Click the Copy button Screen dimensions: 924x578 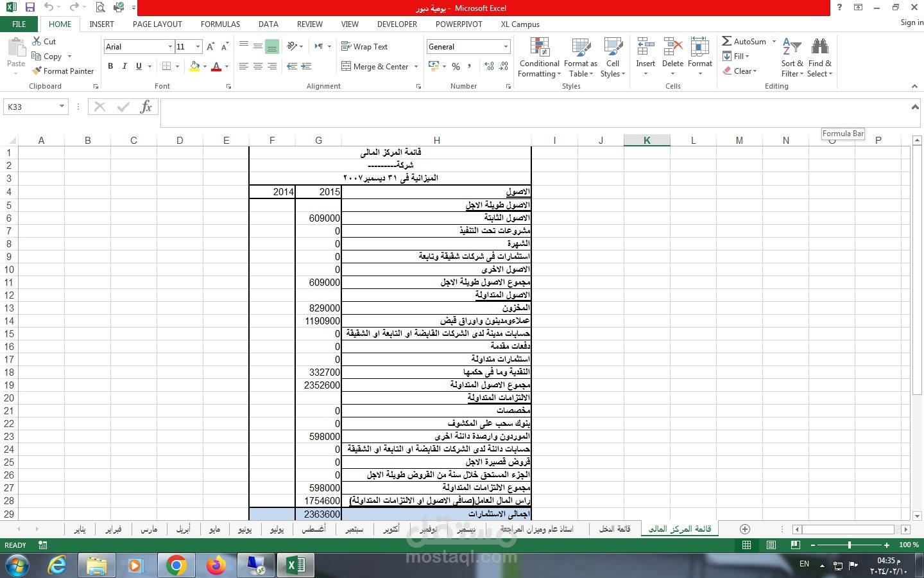point(47,57)
